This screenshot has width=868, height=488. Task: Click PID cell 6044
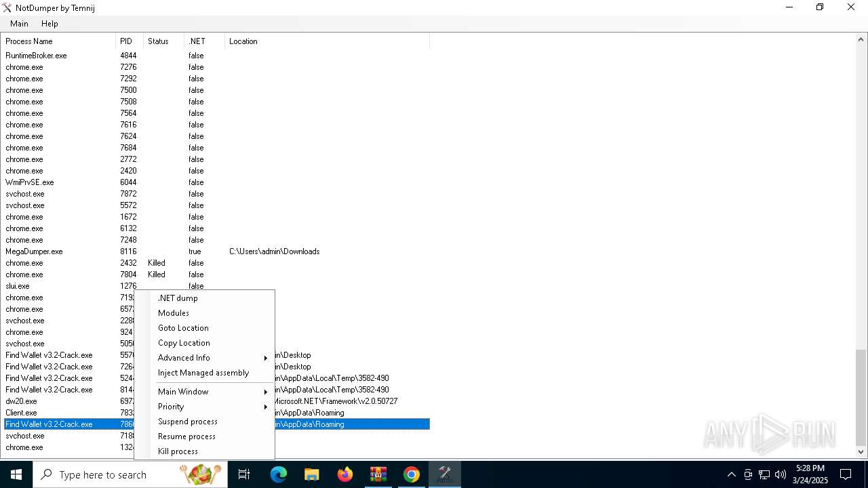click(128, 182)
